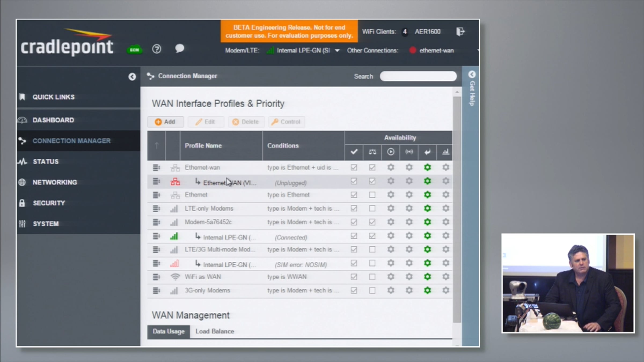Click the Ethernet-wan profile name
The width and height of the screenshot is (644, 362).
pyautogui.click(x=202, y=168)
